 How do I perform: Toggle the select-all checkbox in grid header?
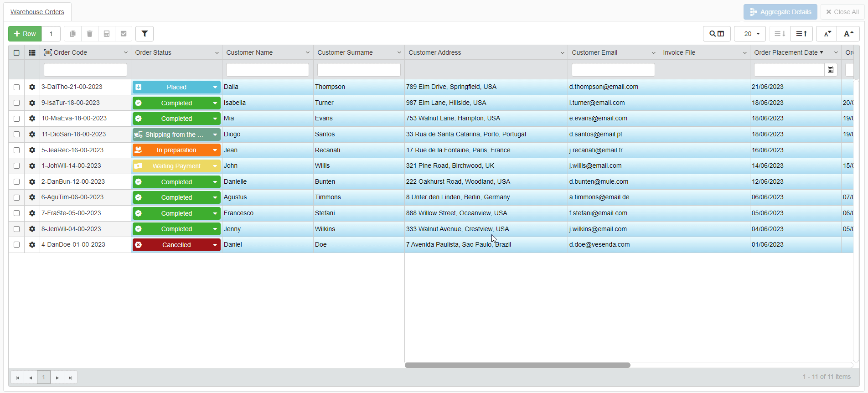[17, 53]
